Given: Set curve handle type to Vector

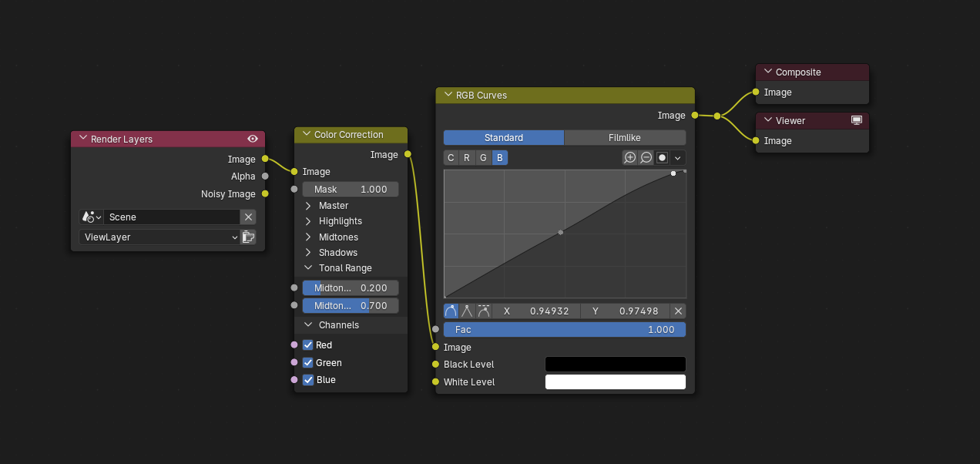Looking at the screenshot, I should click(x=467, y=311).
